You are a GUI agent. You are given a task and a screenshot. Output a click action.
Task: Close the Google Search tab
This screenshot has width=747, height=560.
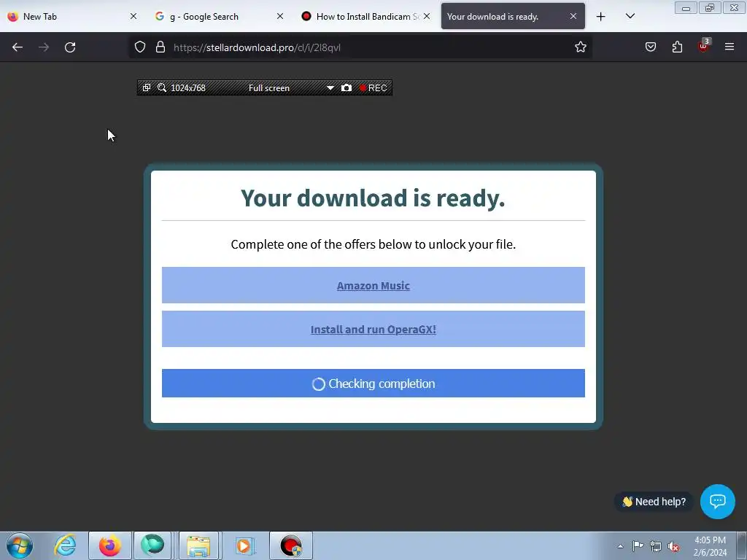coord(280,17)
